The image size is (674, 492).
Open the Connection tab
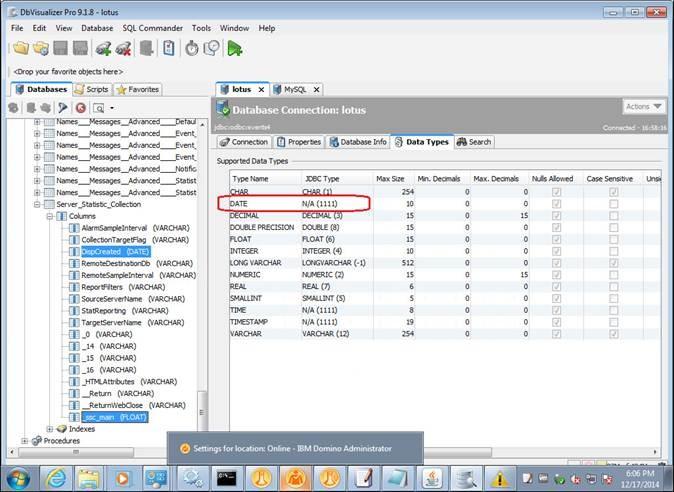pos(244,142)
